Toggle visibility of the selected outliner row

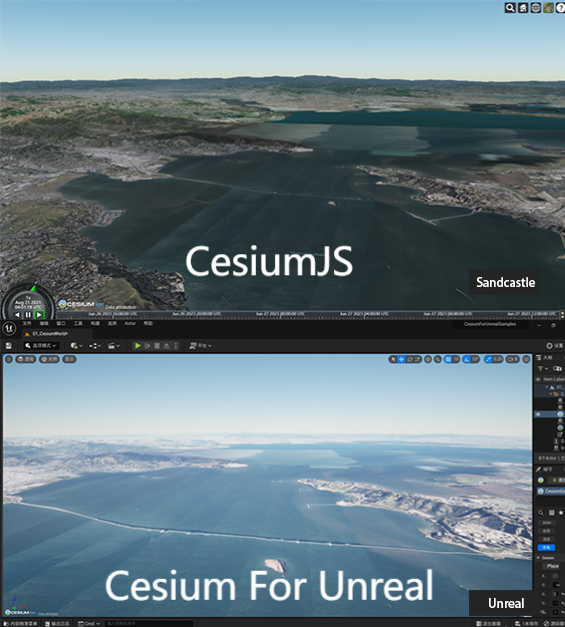click(538, 414)
